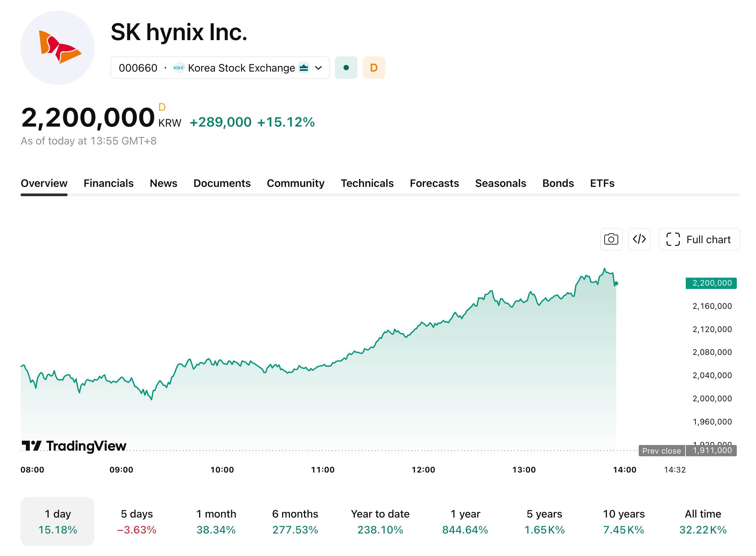
Task: Take a chart snapshot with camera icon
Action: (x=611, y=239)
